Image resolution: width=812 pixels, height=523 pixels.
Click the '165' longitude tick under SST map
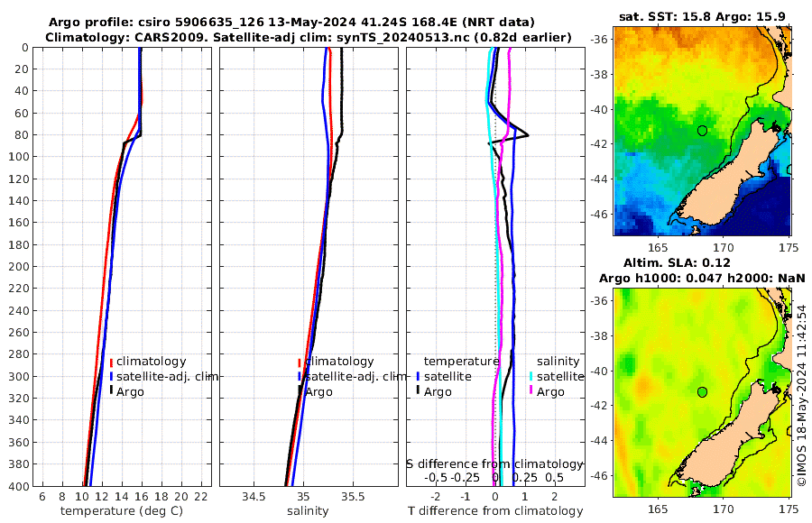pyautogui.click(x=658, y=247)
